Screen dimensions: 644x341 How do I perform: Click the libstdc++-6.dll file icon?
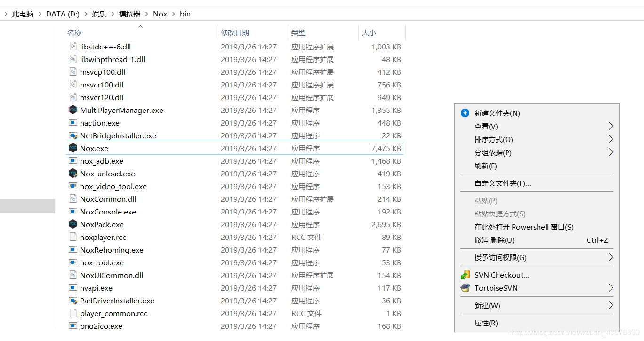(73, 47)
